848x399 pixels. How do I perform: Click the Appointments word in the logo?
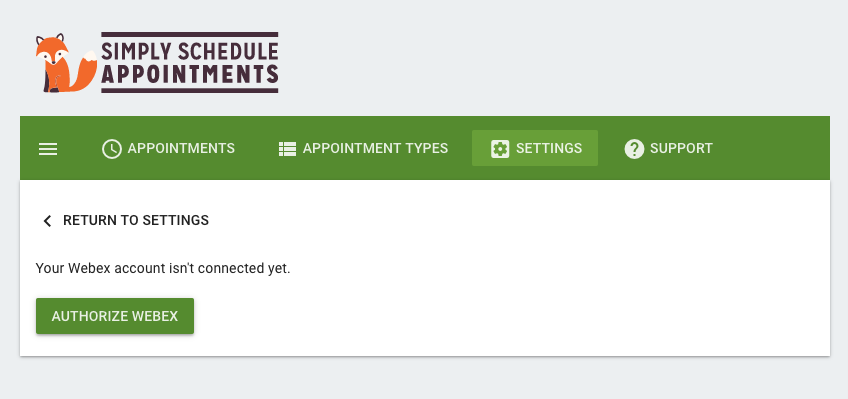pos(190,74)
